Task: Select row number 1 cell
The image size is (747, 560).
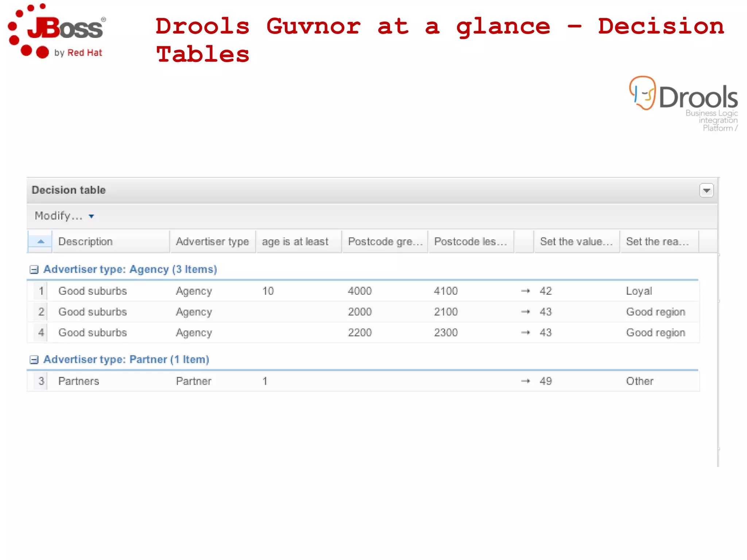Action: coord(41,291)
